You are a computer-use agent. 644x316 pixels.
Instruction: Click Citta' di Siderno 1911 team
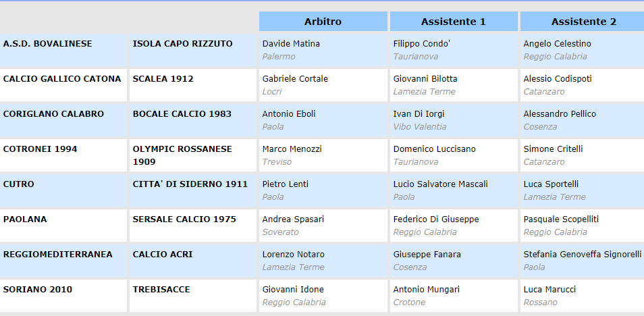190,184
